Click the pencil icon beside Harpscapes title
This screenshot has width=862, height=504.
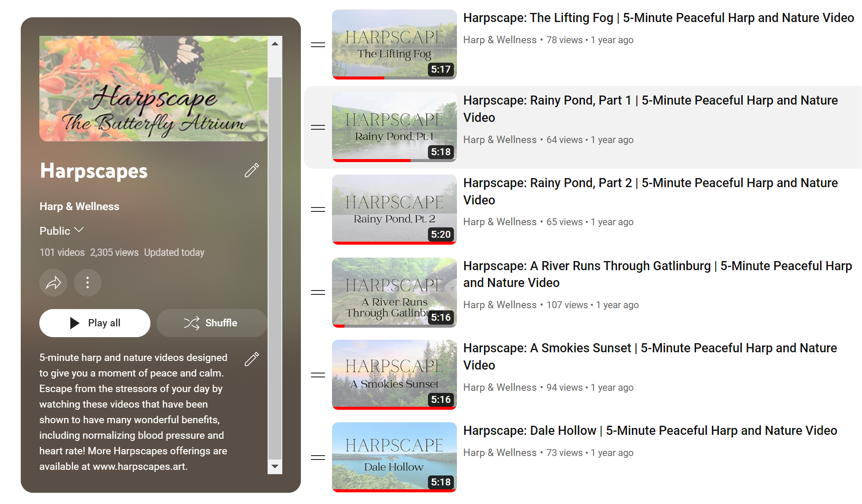252,170
